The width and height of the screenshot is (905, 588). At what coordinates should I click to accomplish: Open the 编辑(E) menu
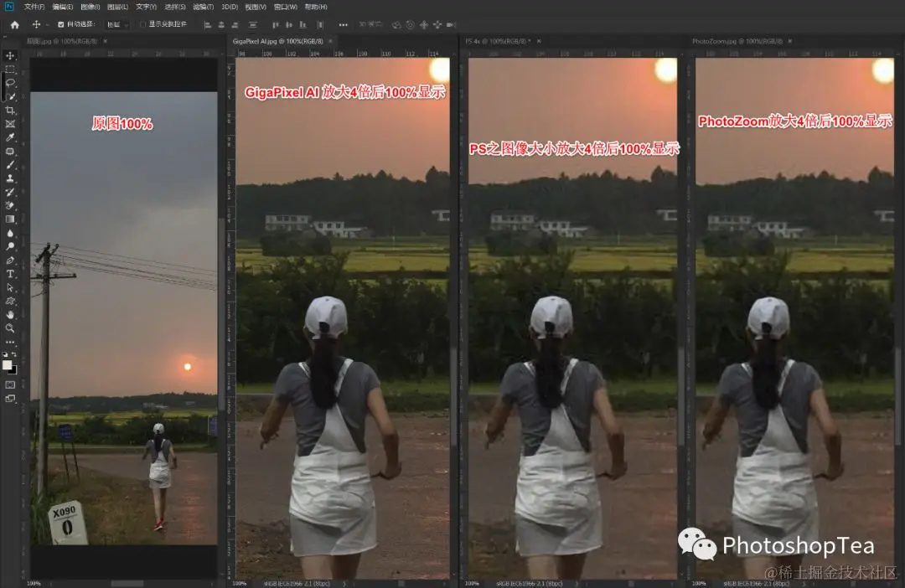click(x=62, y=7)
